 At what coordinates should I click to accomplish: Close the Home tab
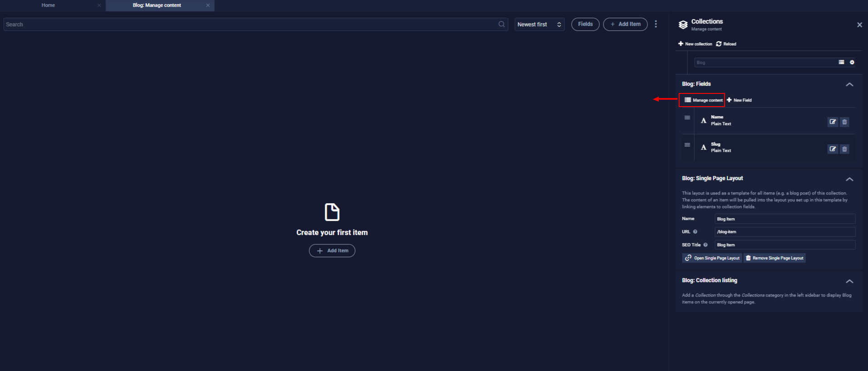point(99,5)
